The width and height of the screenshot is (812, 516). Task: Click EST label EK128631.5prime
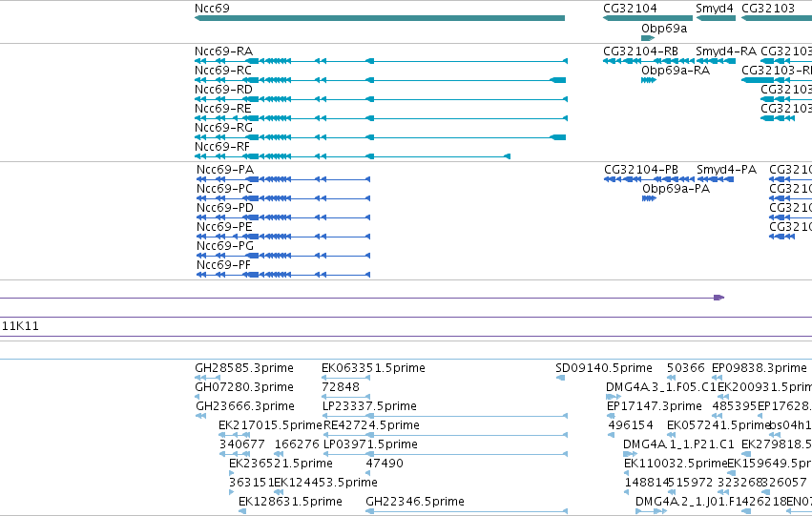pyautogui.click(x=290, y=502)
